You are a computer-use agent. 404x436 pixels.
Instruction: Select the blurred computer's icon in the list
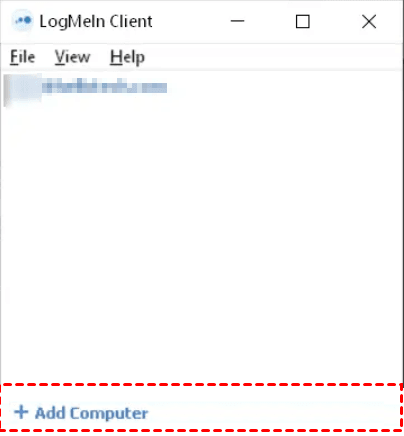(x=23, y=90)
